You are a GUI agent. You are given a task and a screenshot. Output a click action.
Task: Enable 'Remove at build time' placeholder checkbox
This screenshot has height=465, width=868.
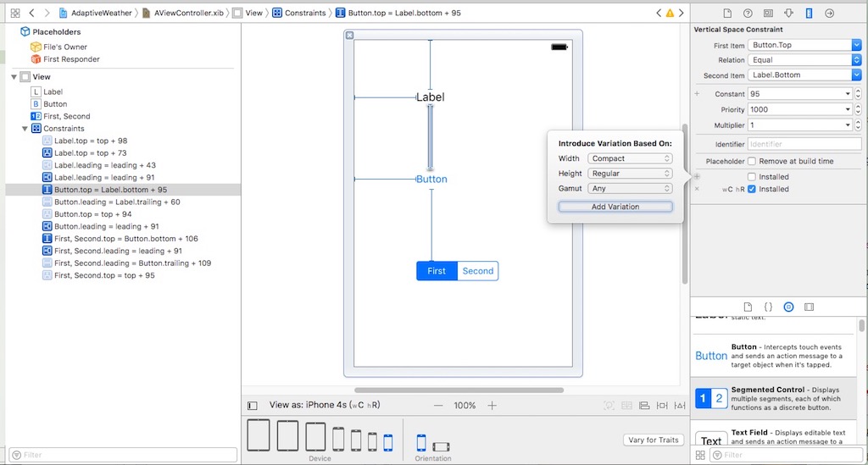point(752,161)
